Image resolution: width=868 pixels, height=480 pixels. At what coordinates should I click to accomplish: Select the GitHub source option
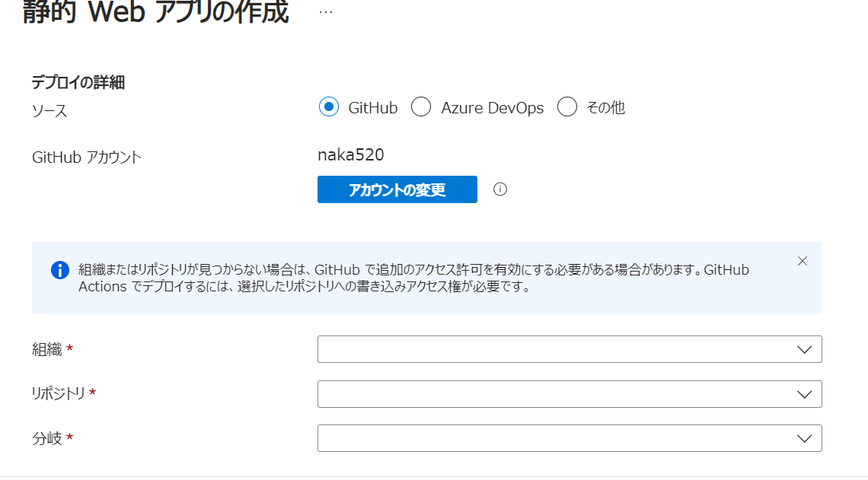tap(328, 107)
